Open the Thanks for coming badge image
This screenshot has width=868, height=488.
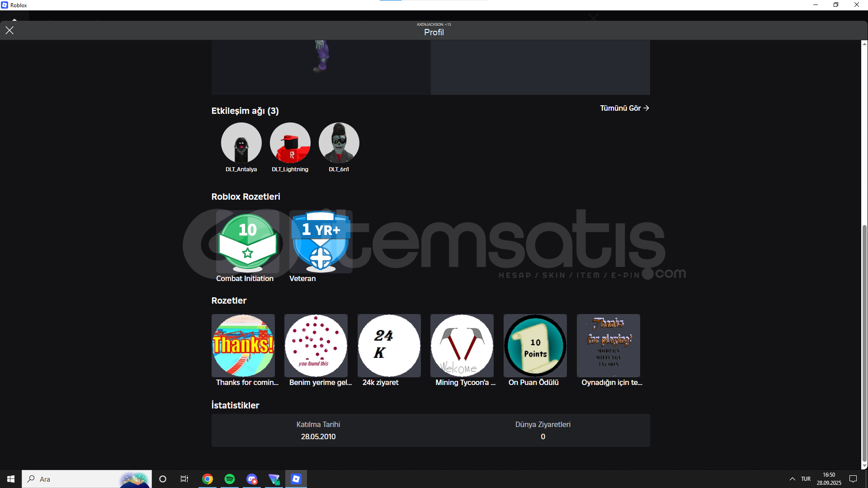coord(243,346)
